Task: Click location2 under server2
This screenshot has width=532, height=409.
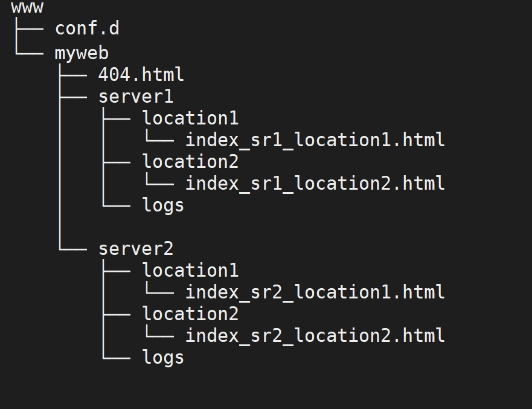Action: click(190, 314)
